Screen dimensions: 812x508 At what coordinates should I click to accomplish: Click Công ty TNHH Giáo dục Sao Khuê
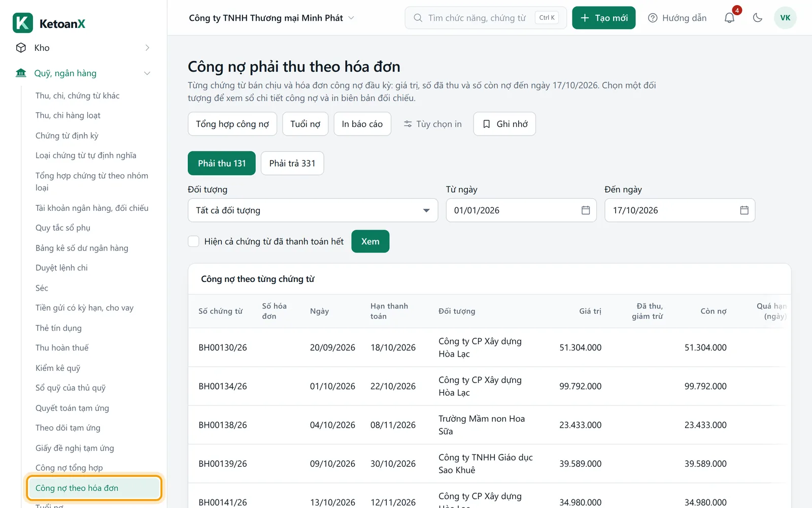pos(486,464)
